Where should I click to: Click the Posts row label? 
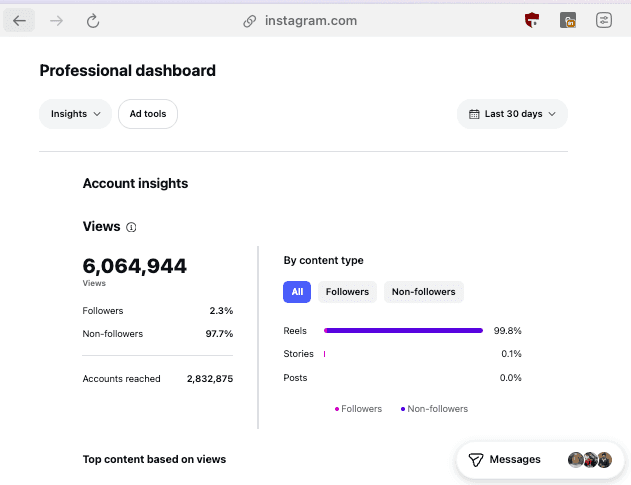pyautogui.click(x=295, y=378)
